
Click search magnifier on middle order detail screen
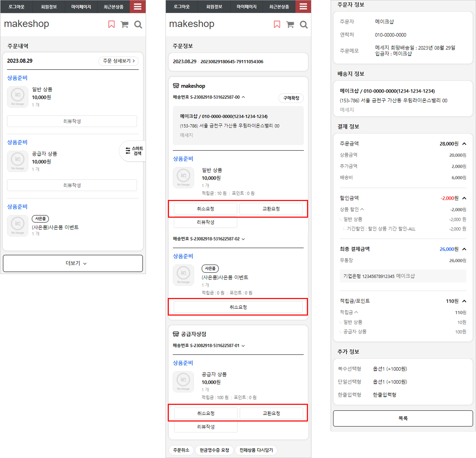click(x=304, y=24)
